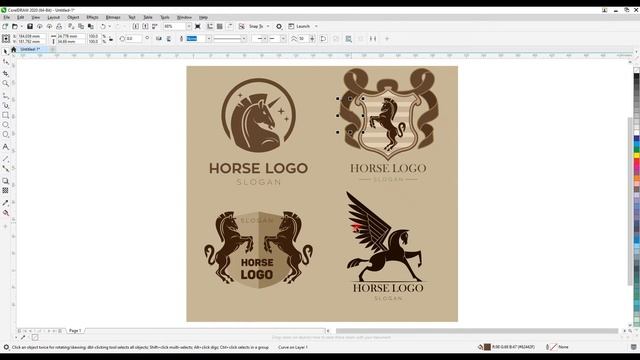
Task: Click the Import icon
Action: [x=136, y=26]
